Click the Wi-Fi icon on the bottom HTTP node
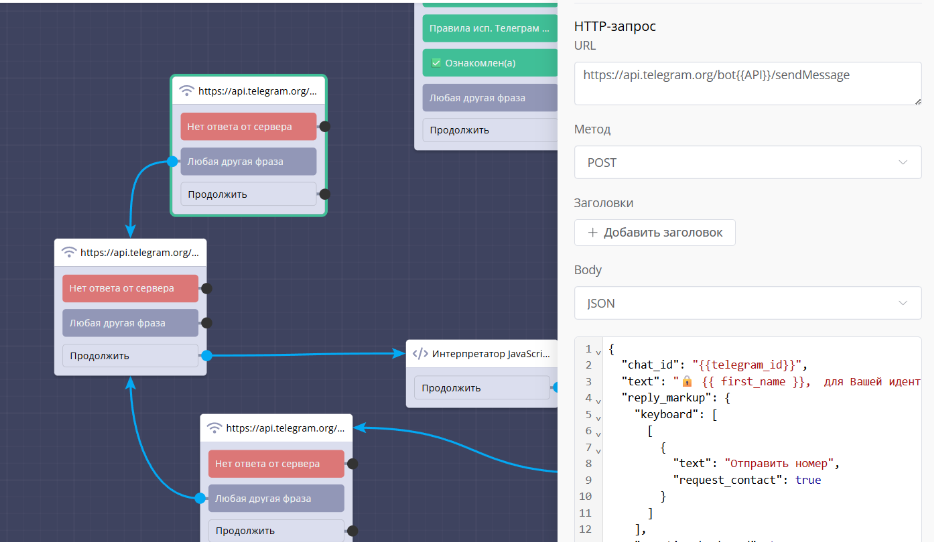The height and width of the screenshot is (542, 934). coord(214,428)
